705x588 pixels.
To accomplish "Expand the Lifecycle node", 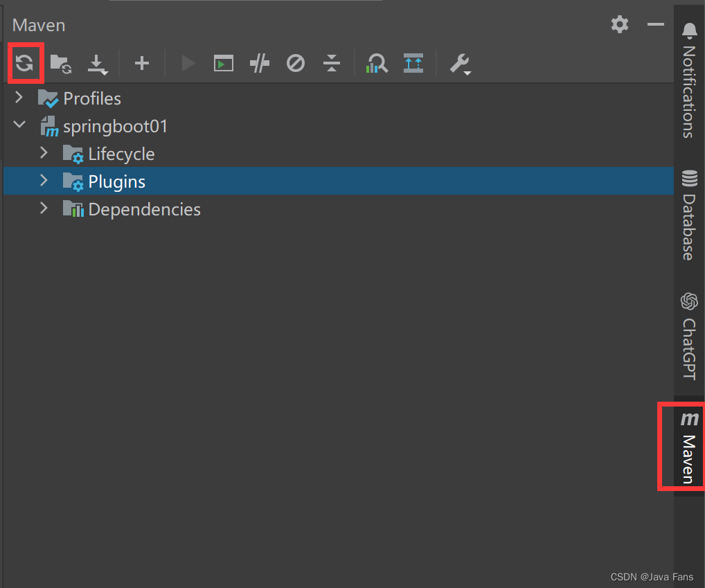I will pyautogui.click(x=44, y=153).
